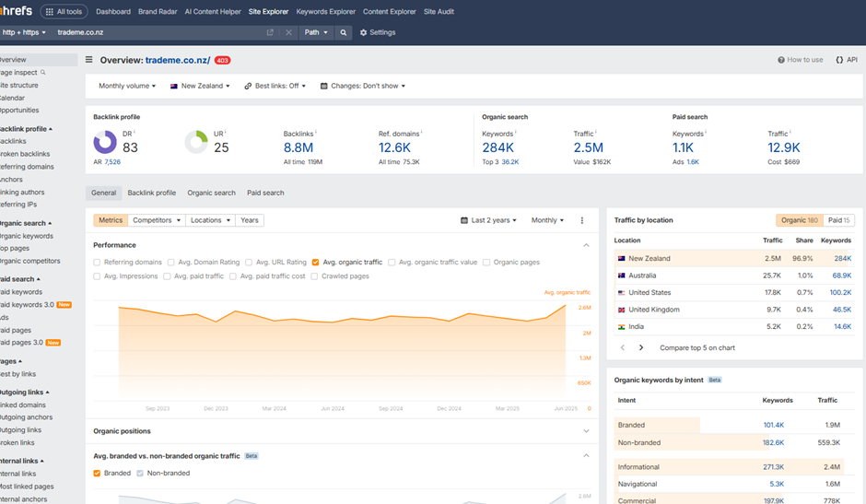Image resolution: width=866 pixels, height=504 pixels.
Task: Click the open-URL-in-new-tab icon
Action: pos(270,32)
